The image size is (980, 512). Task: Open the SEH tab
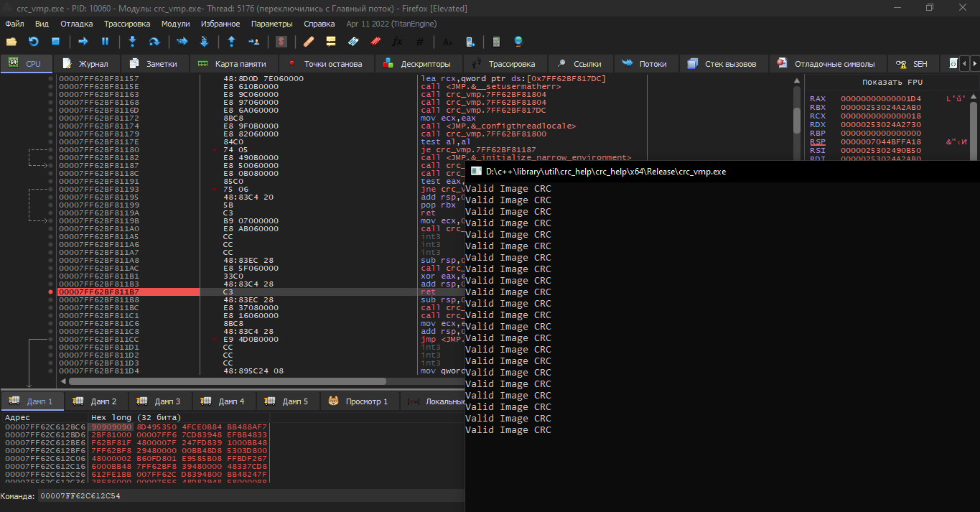912,64
